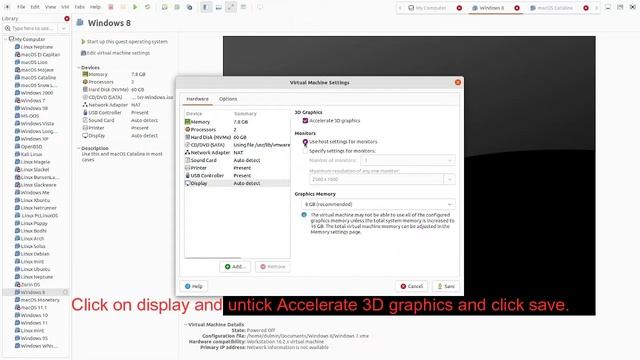
Task: Select CD/DVD (SATA) in settings device list
Action: pos(237,144)
